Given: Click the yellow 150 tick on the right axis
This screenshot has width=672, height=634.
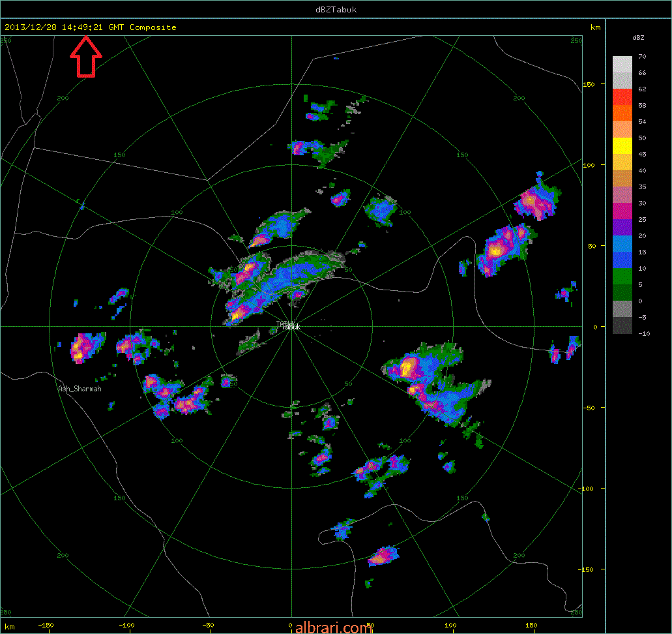Looking at the screenshot, I should click(589, 84).
